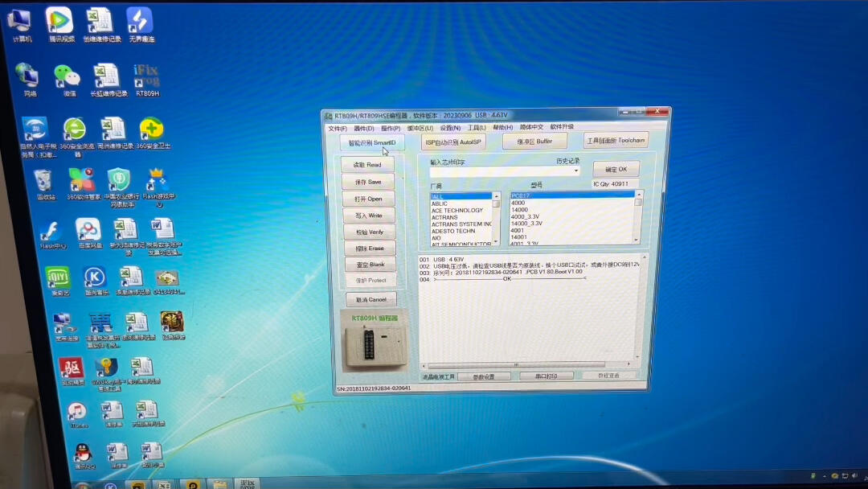Open the Buffer button
This screenshot has width=868, height=489.
[x=534, y=142]
